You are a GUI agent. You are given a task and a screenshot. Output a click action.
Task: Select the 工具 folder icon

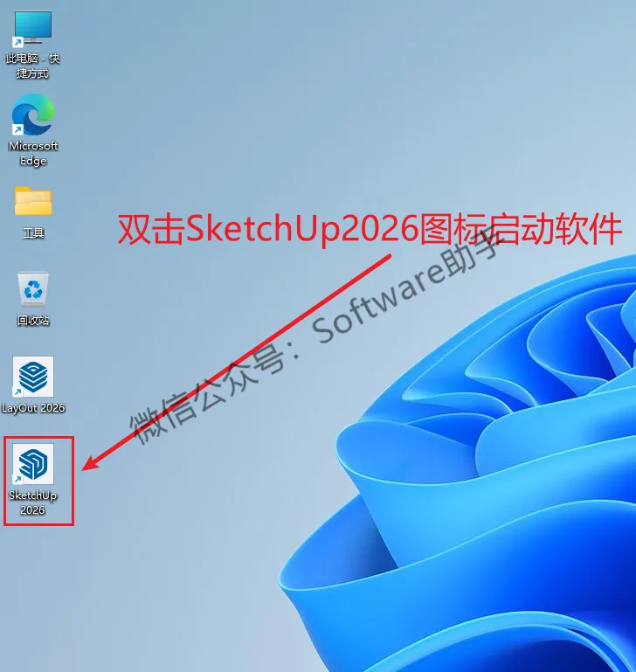click(x=33, y=201)
